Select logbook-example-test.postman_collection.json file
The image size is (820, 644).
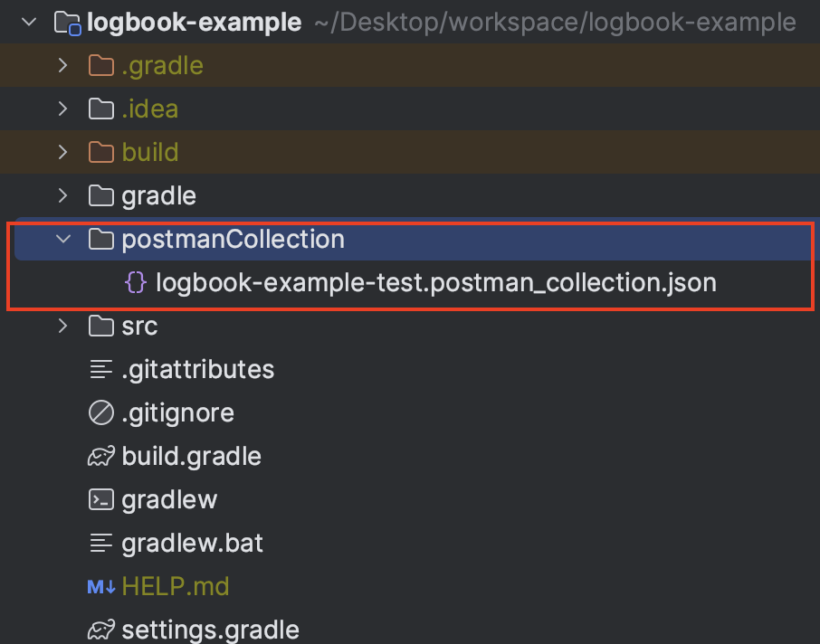point(435,283)
